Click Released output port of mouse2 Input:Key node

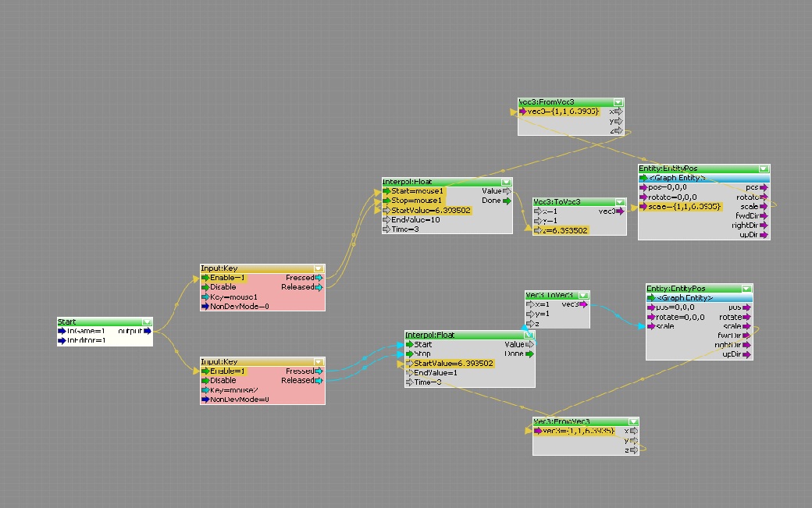point(319,381)
